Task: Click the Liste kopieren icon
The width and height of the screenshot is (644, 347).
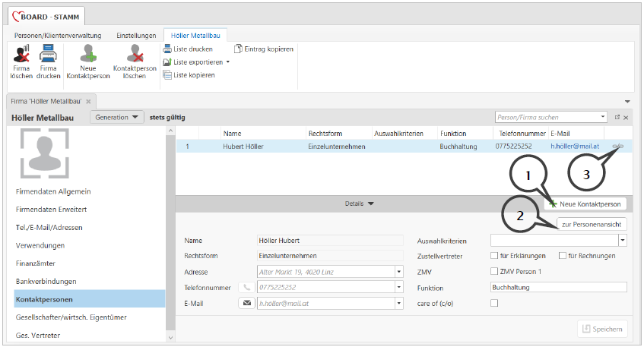Action: click(x=167, y=75)
